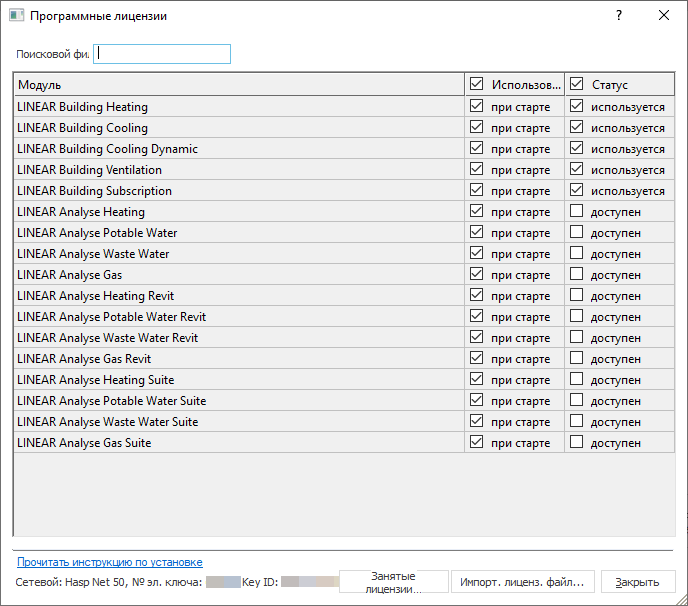
Task: Check 'доступен' for LINEAR Analyse Gas Revit
Action: 577,358
